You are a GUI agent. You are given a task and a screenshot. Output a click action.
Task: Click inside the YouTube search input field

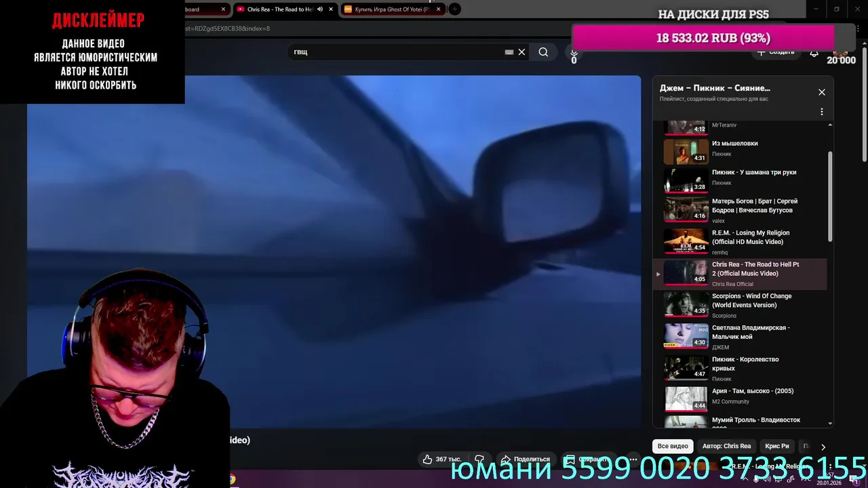point(397,52)
